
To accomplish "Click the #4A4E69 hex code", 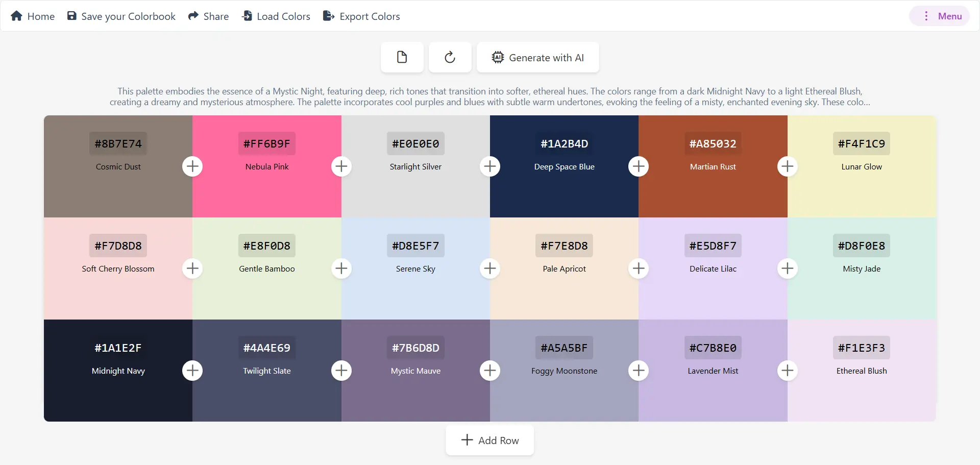I will [267, 348].
